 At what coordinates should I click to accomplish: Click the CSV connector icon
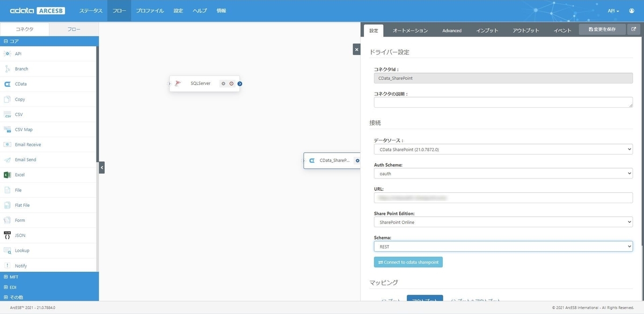[8, 114]
